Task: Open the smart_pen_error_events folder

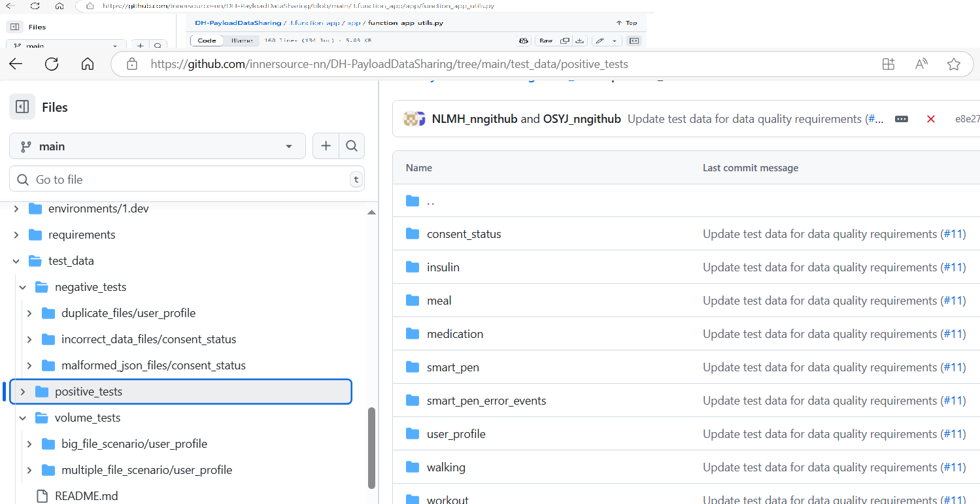Action: point(486,401)
